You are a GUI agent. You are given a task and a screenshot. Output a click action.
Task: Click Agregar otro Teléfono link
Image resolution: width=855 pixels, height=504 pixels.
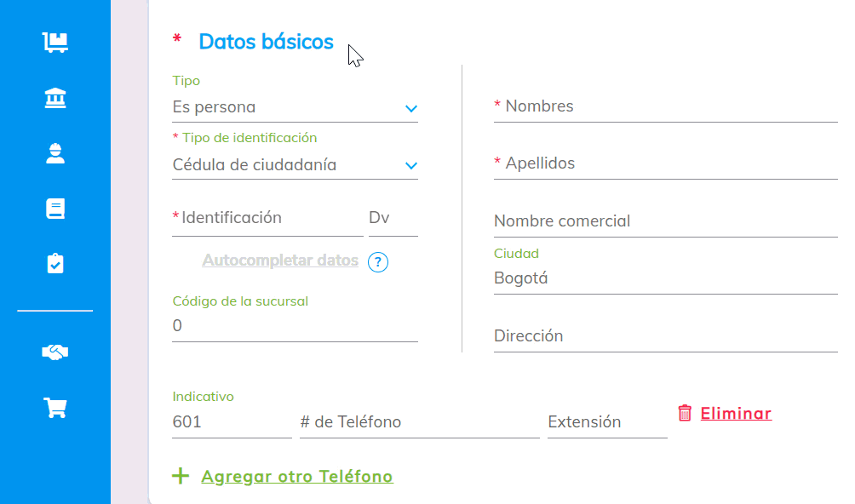tap(296, 477)
